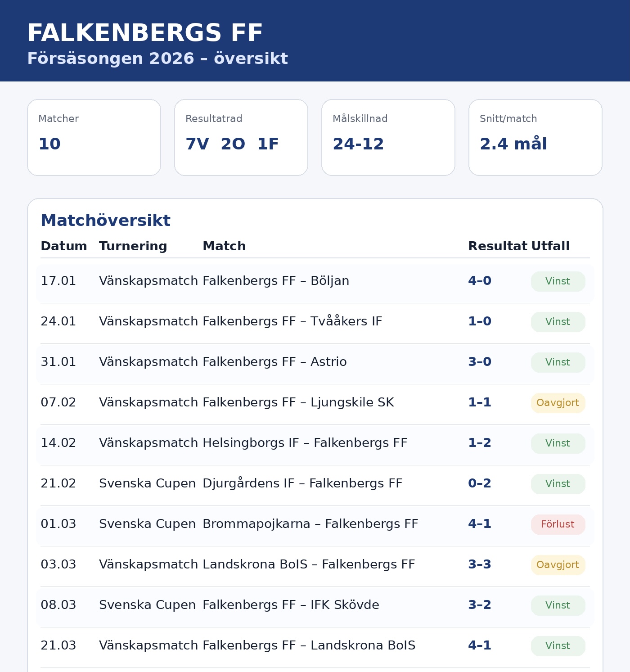Click the Vinst badge for Astrio match
The height and width of the screenshot is (672, 630).
(x=558, y=362)
